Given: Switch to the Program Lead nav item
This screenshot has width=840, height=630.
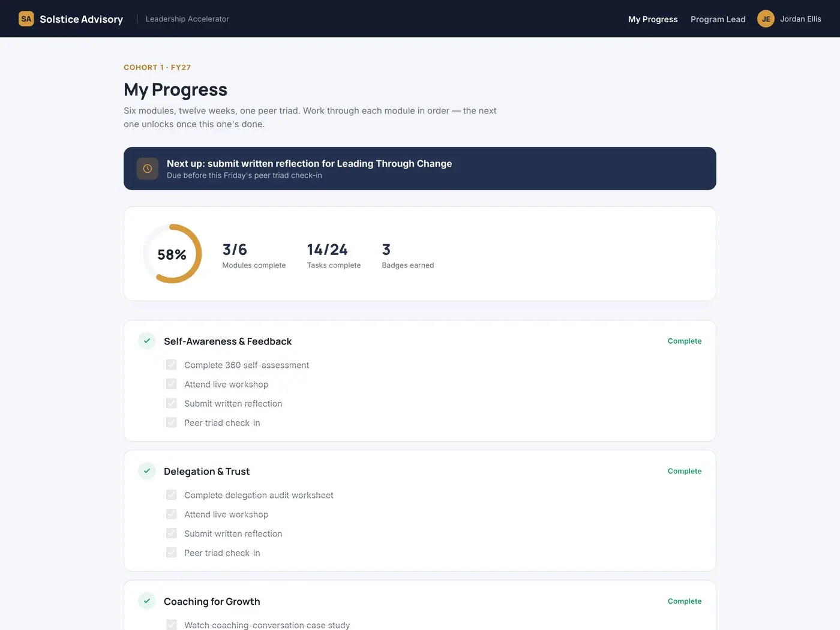Looking at the screenshot, I should [x=718, y=19].
